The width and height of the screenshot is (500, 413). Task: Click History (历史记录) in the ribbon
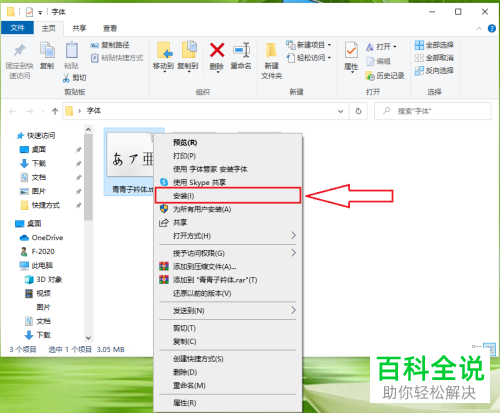point(385,76)
